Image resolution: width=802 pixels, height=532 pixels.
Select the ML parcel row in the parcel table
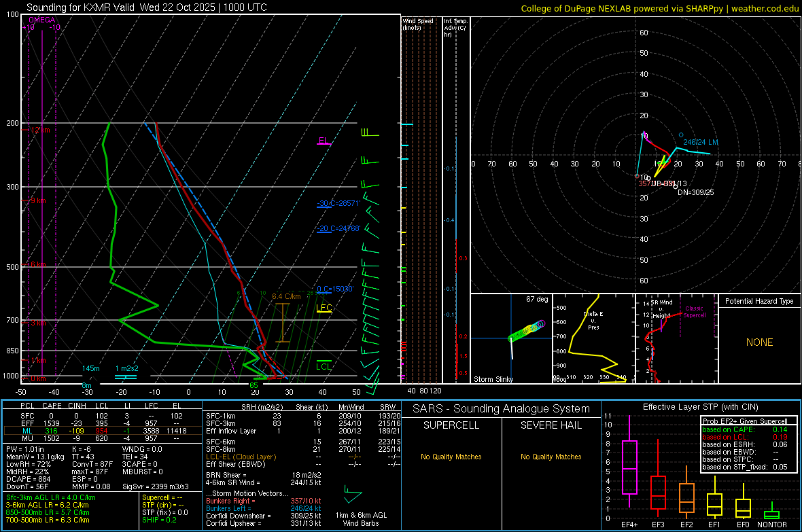click(101, 431)
